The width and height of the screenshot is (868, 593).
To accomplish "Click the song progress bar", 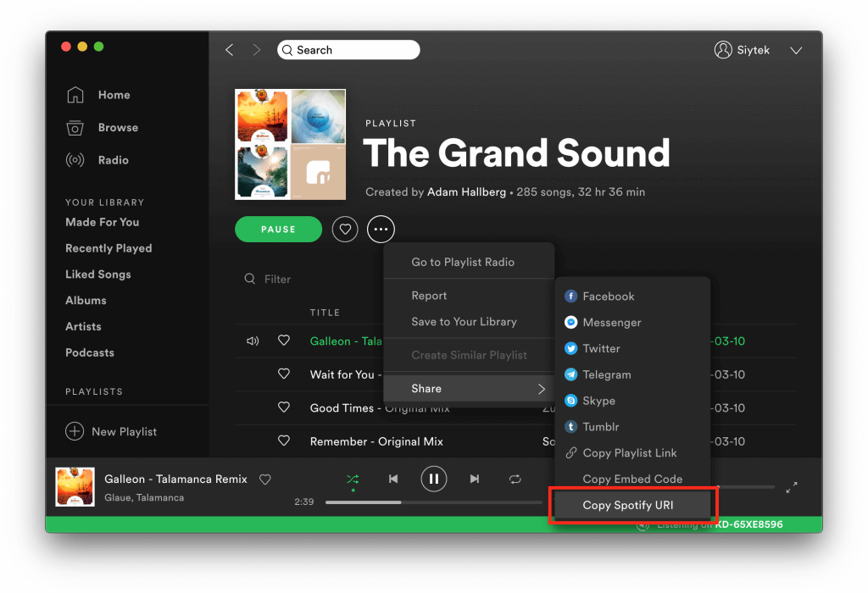I will click(432, 502).
